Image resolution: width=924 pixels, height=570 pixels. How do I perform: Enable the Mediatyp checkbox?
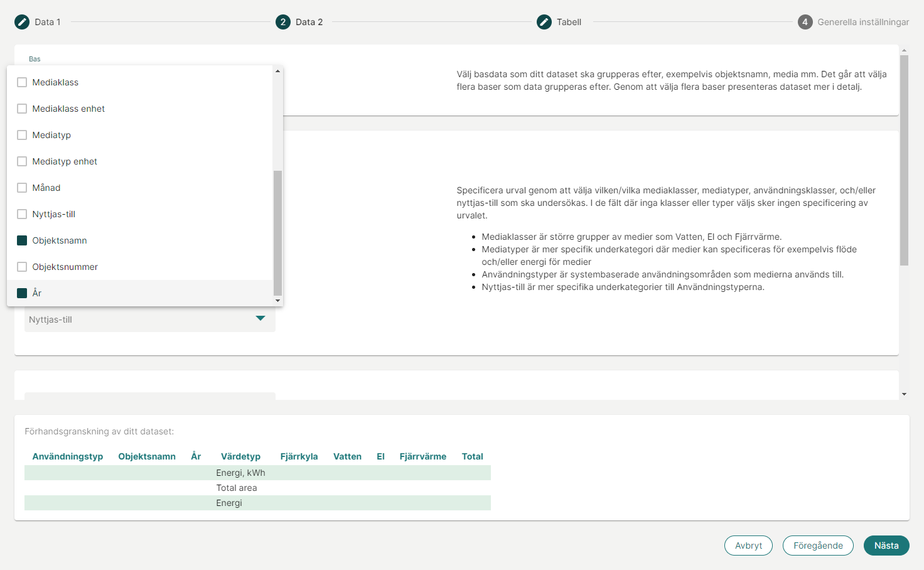[x=22, y=135]
